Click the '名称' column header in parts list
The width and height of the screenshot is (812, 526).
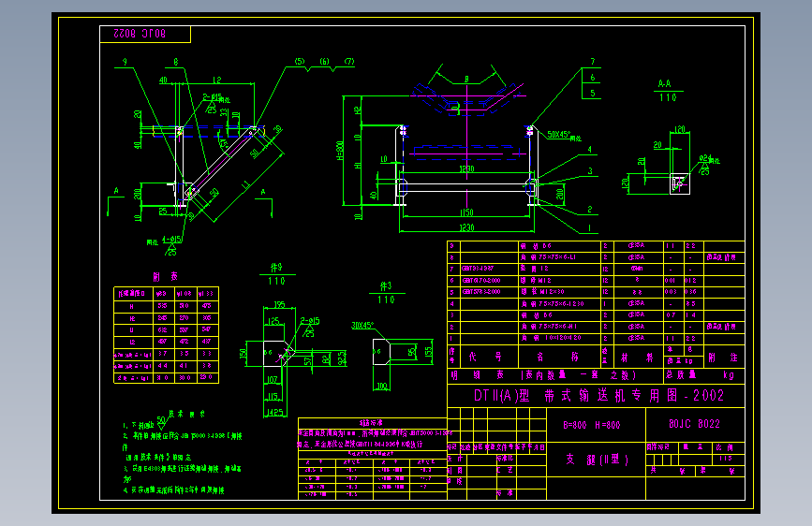(x=558, y=357)
